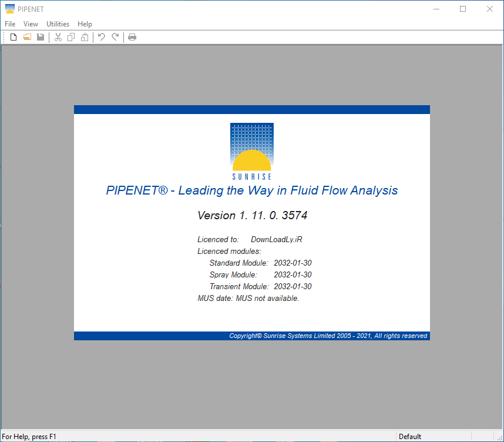This screenshot has width=504, height=442.
Task: Click the 'For Help, press F1' status text
Action: pos(29,436)
